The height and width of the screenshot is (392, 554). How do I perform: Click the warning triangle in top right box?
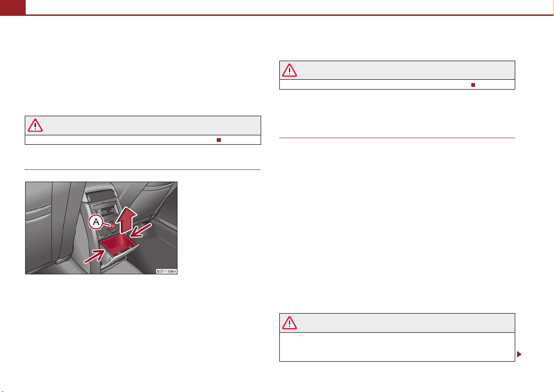pyautogui.click(x=289, y=70)
